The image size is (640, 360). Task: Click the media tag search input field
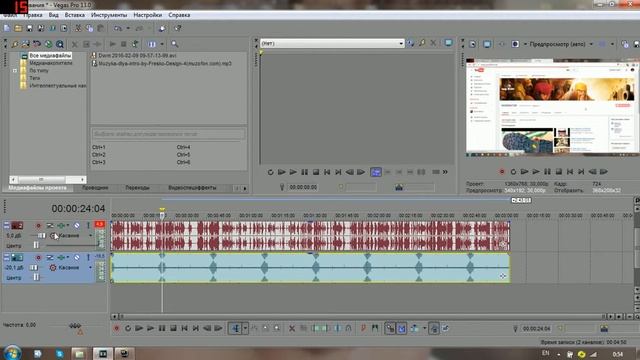[168, 134]
